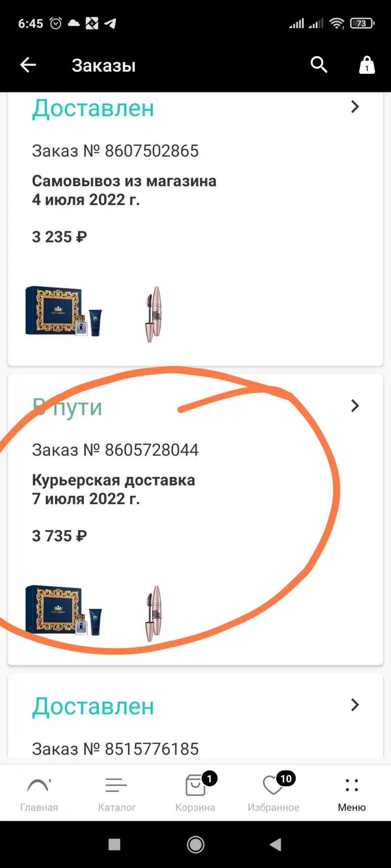Open mascara thumbnail in В пути order
This screenshot has height=868, width=391.
(x=153, y=613)
